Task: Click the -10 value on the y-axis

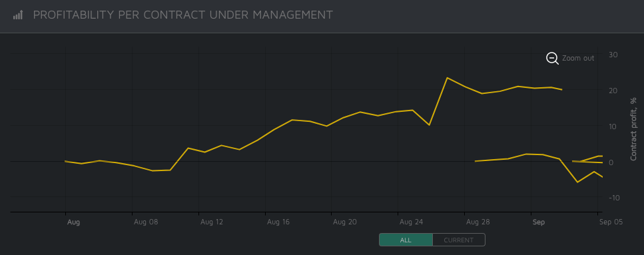Action: click(615, 198)
